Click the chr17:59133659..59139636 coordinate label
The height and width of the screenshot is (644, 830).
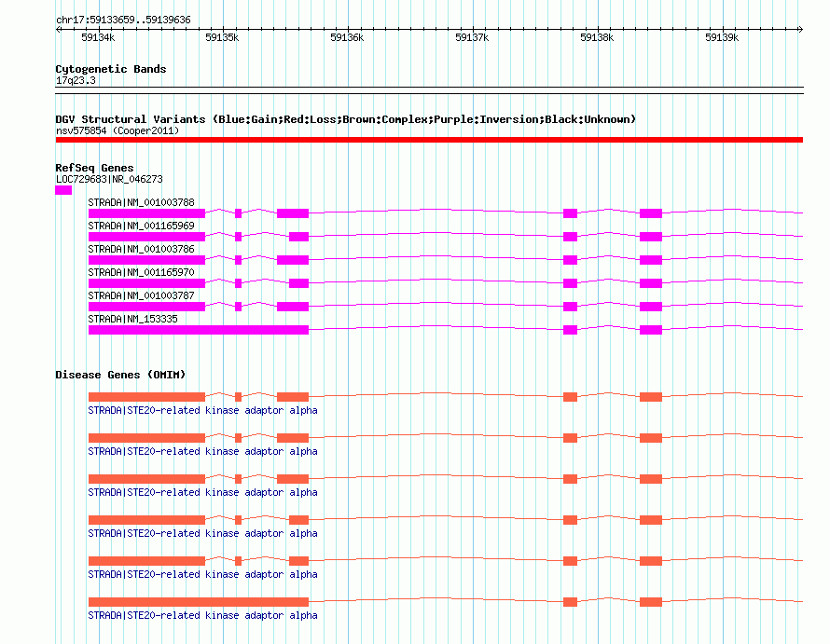(123, 20)
